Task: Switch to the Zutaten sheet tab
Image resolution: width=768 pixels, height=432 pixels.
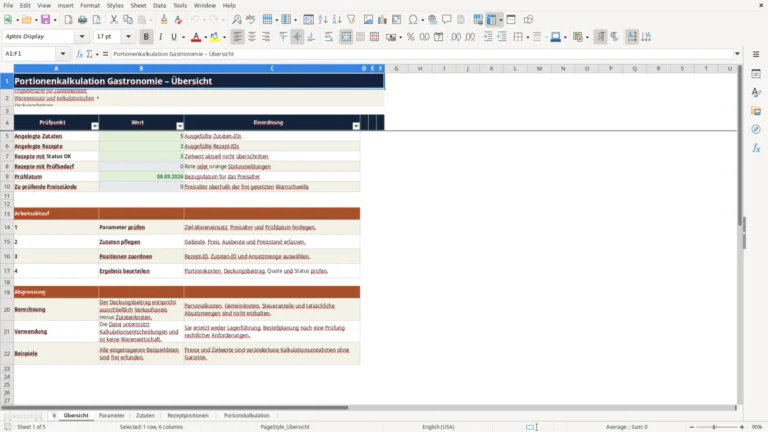Action: [x=145, y=415]
